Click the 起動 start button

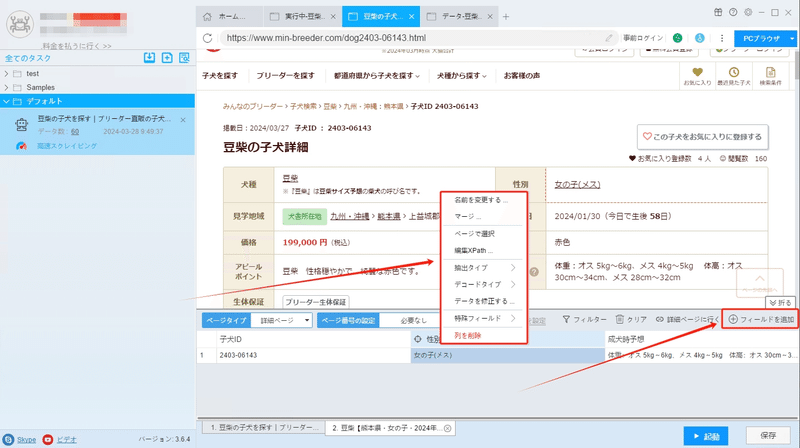[706, 436]
